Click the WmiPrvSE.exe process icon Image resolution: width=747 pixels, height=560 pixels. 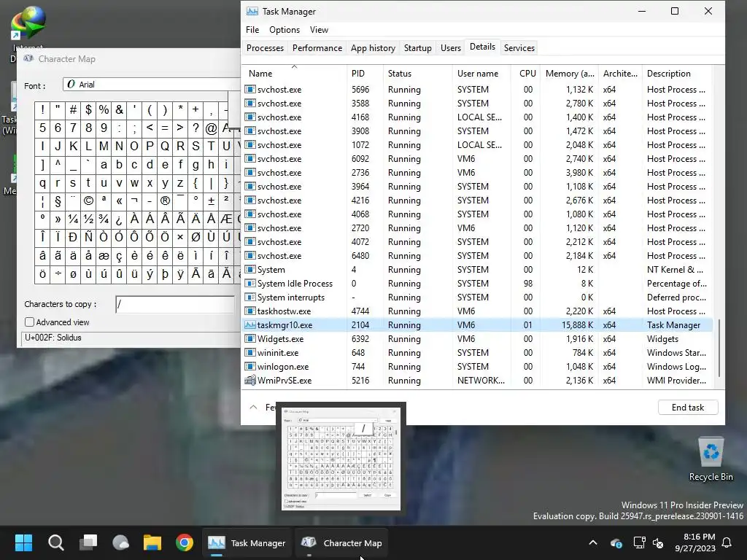(249, 380)
